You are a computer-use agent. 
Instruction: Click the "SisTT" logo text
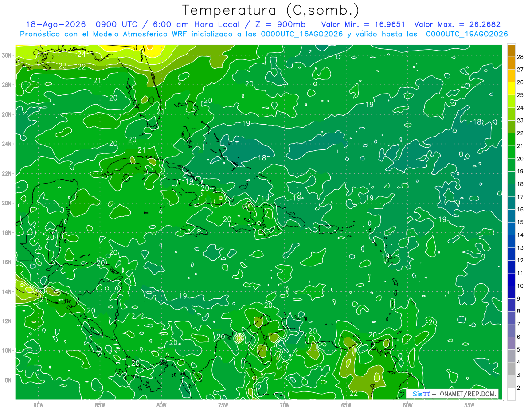(421, 394)
